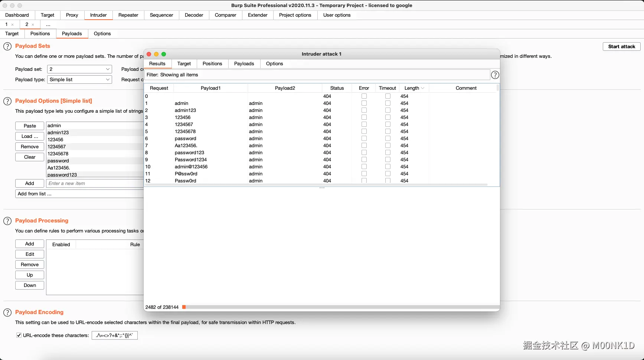Move rule Down in Payload Processing
The width and height of the screenshot is (644, 360).
coord(30,285)
